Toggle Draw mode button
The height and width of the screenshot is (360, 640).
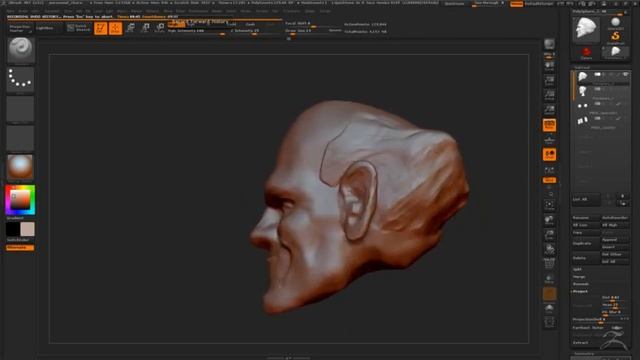[x=116, y=28]
